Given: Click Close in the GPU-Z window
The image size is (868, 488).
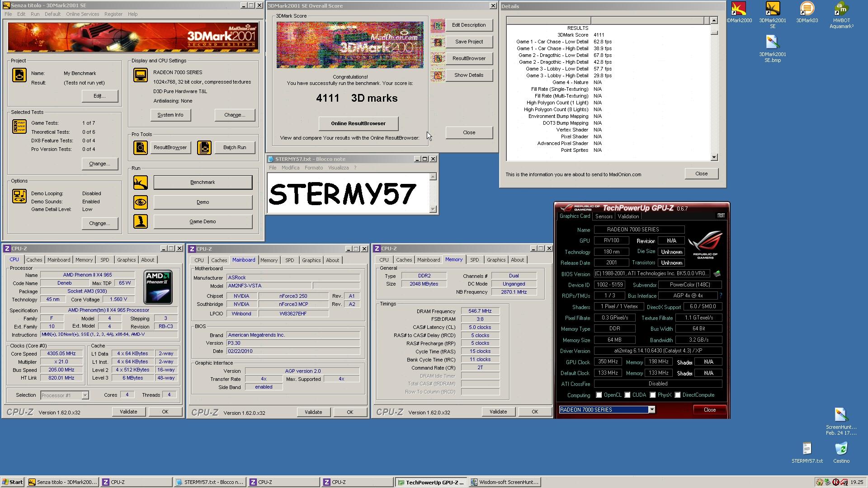Looking at the screenshot, I should point(710,410).
